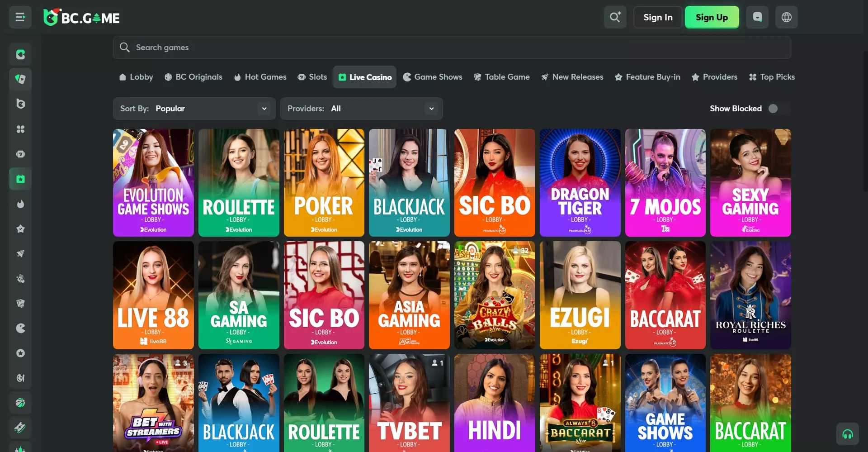Open the Crazy Balls game thumbnail

click(494, 295)
